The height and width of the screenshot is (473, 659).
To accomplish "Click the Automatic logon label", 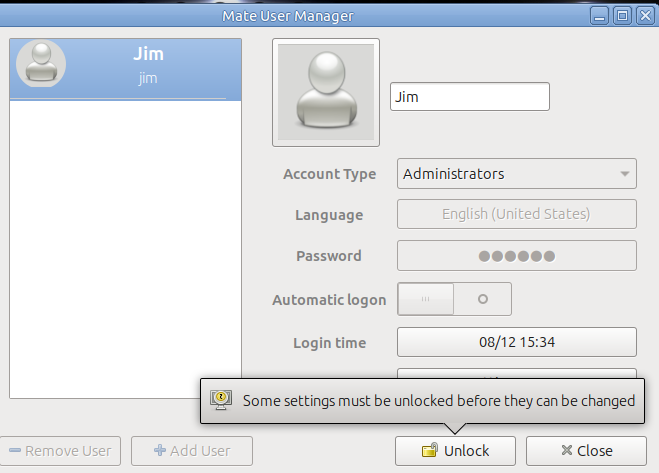I will (329, 300).
